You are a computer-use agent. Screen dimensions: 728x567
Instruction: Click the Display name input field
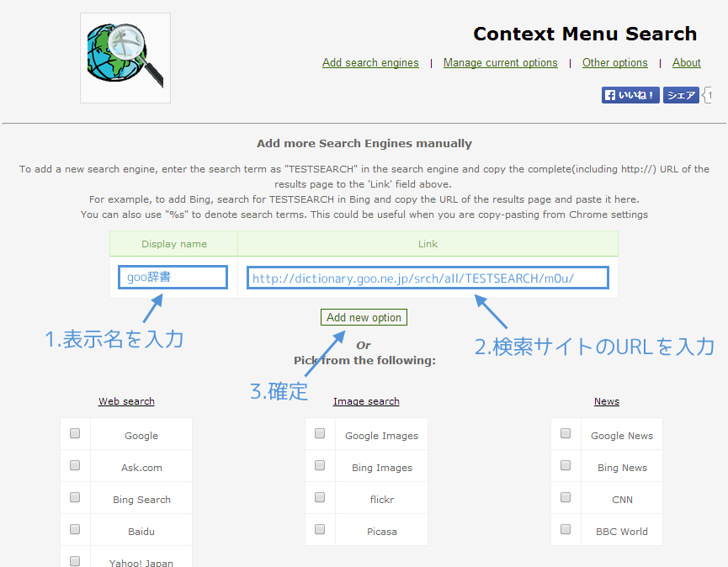coord(173,277)
